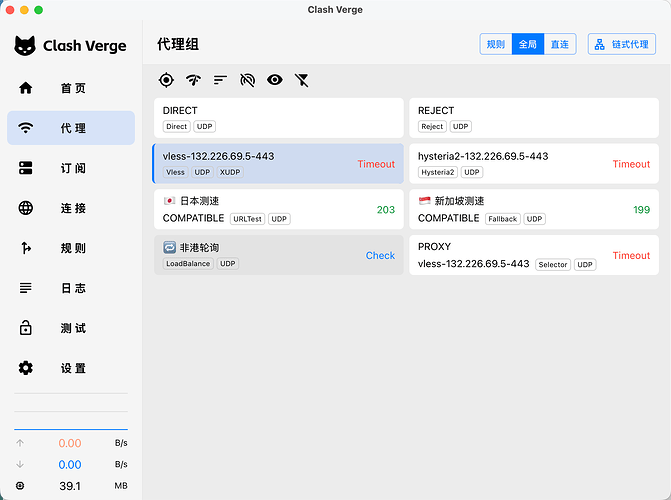671x500 pixels.
Task: Click the wifi icon next to 代理
Action: coord(26,128)
